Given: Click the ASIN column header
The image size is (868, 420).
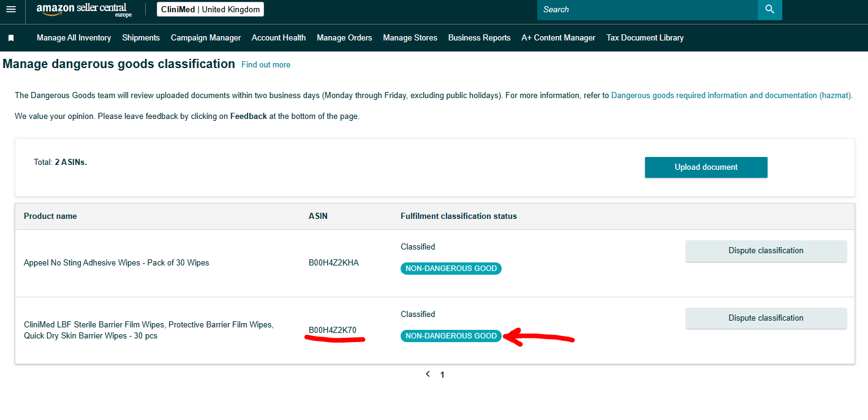Looking at the screenshot, I should (318, 216).
